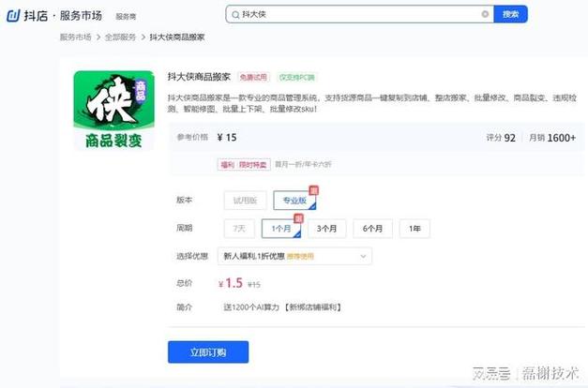Clear the search box with the X icon
Screen dimensions: 588x388
485,14
